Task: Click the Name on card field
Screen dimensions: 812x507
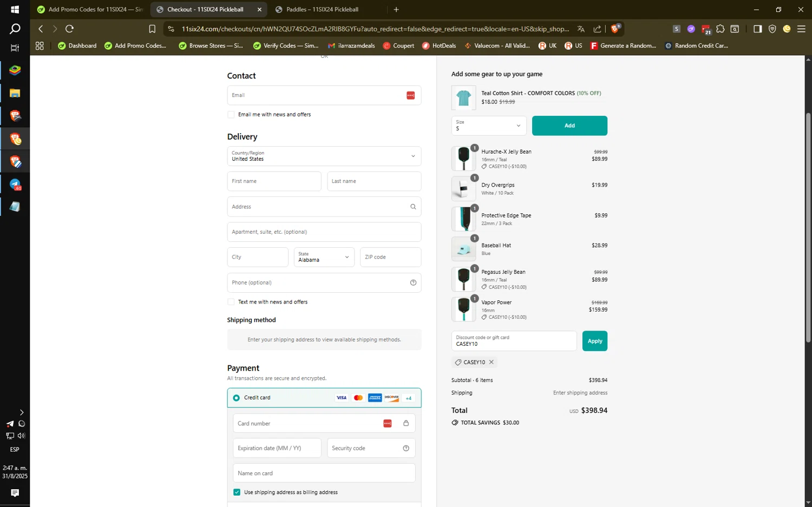Action: pyautogui.click(x=324, y=473)
